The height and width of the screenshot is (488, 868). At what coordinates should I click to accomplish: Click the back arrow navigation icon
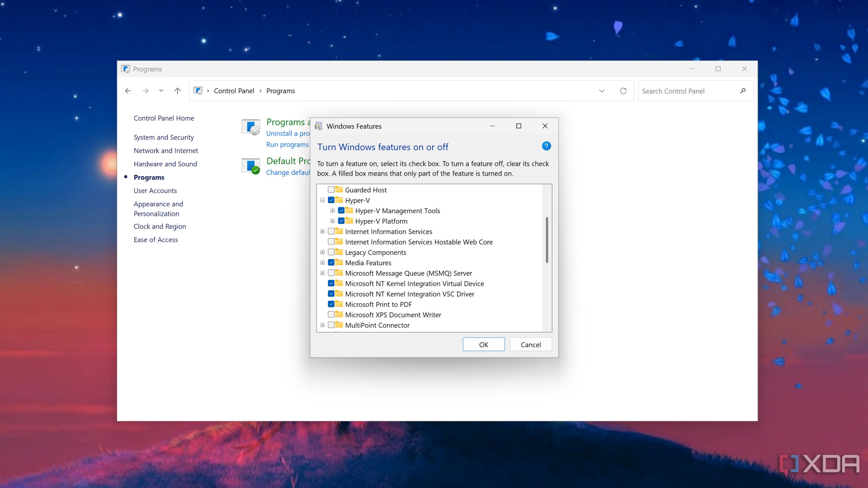pos(128,91)
